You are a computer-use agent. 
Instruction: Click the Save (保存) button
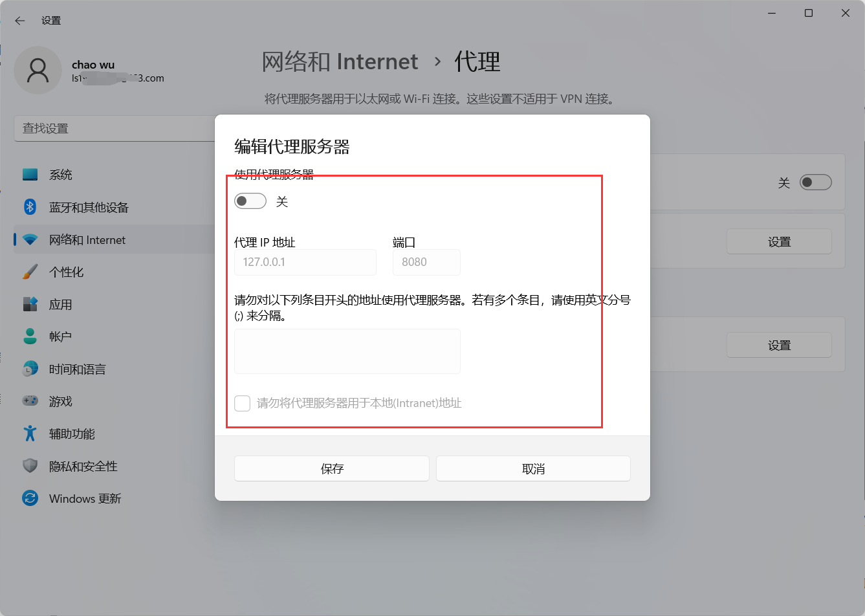point(331,468)
